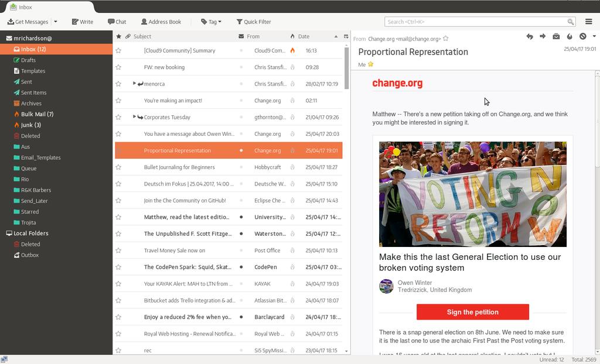Open the Tag dropdown menu
The height and width of the screenshot is (364, 600).
point(211,22)
